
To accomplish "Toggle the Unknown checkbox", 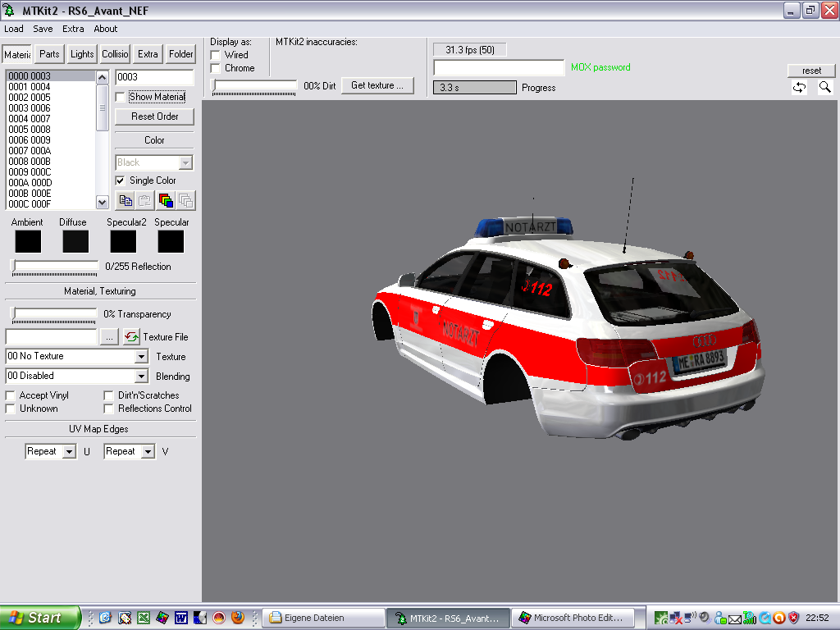I will (10, 409).
